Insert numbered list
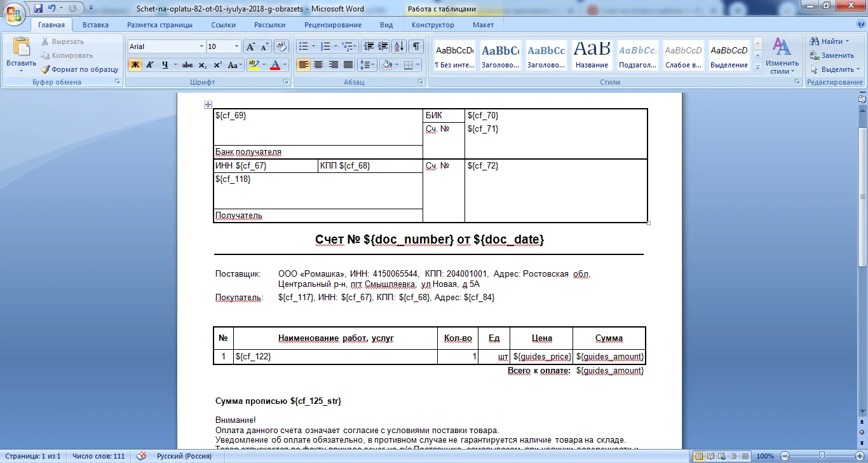This screenshot has height=463, width=868. pos(325,46)
